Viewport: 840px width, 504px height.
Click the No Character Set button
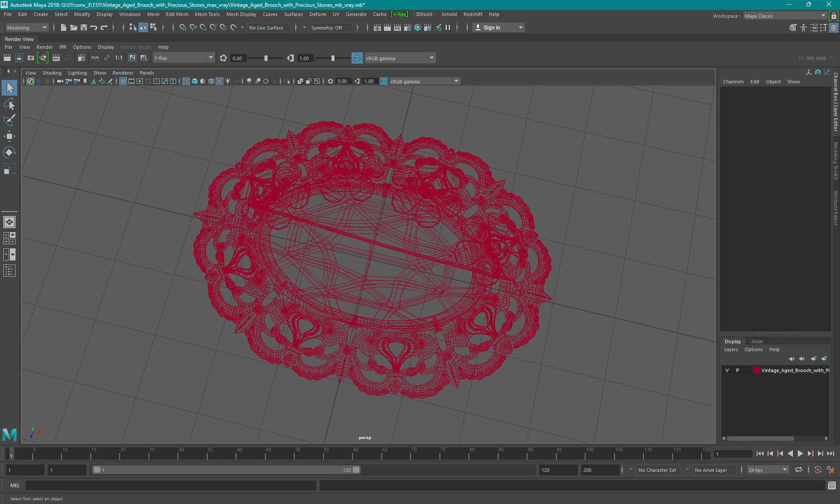point(657,470)
